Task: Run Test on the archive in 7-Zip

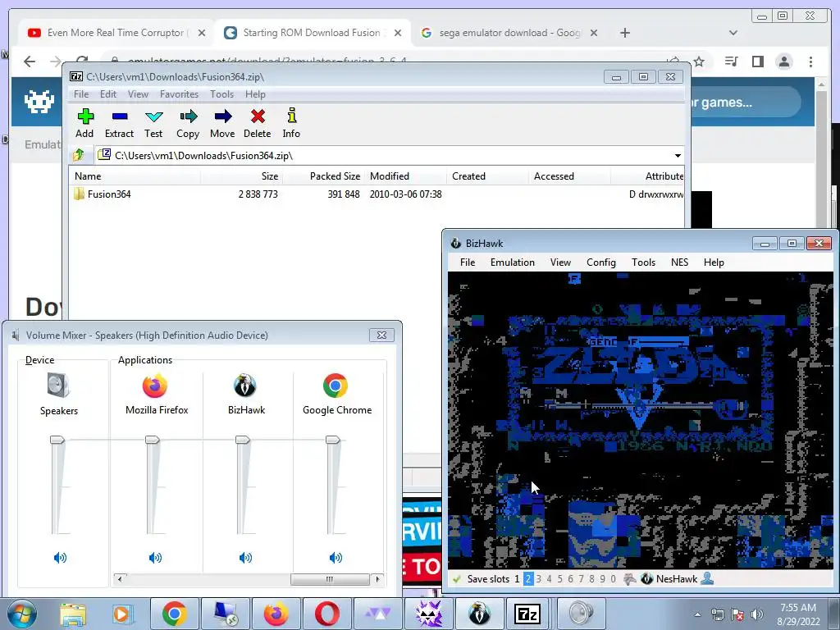Action: click(153, 123)
